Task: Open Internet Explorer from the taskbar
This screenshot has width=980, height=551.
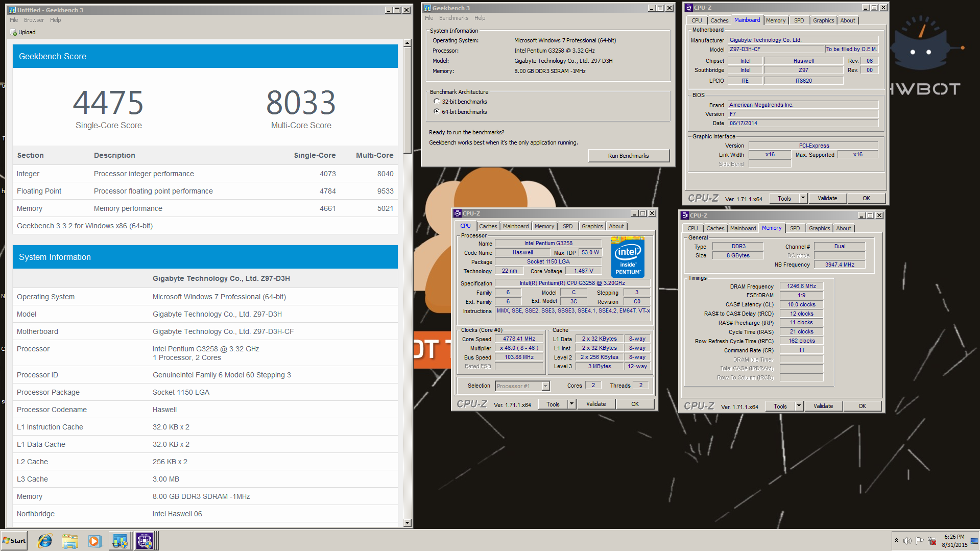Action: tap(45, 541)
